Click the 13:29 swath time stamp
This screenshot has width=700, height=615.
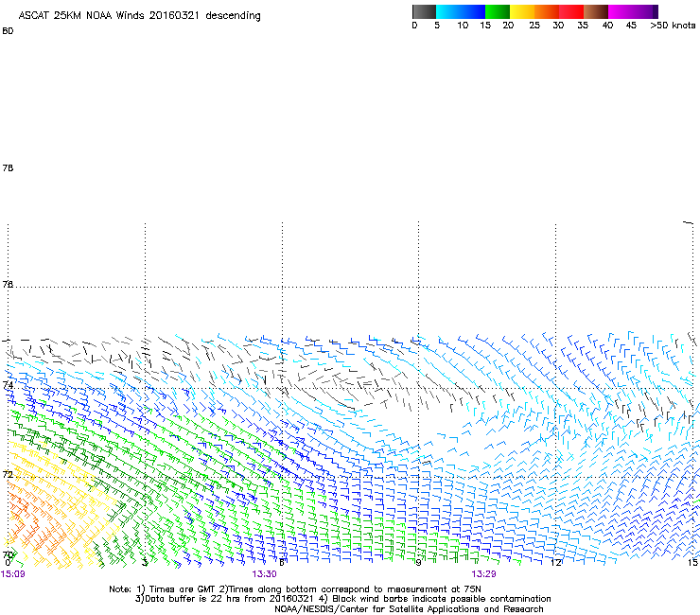(484, 574)
